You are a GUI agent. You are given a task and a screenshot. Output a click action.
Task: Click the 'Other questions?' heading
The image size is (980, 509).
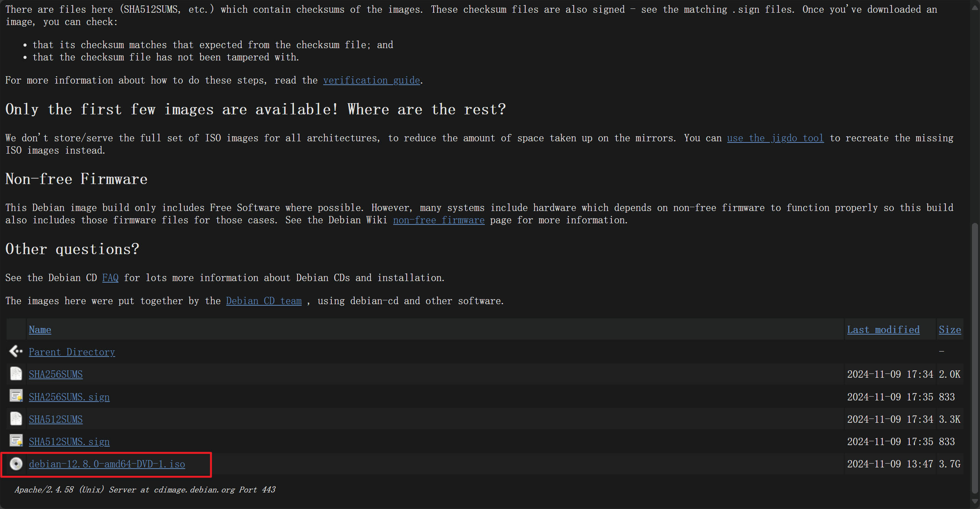(72, 249)
